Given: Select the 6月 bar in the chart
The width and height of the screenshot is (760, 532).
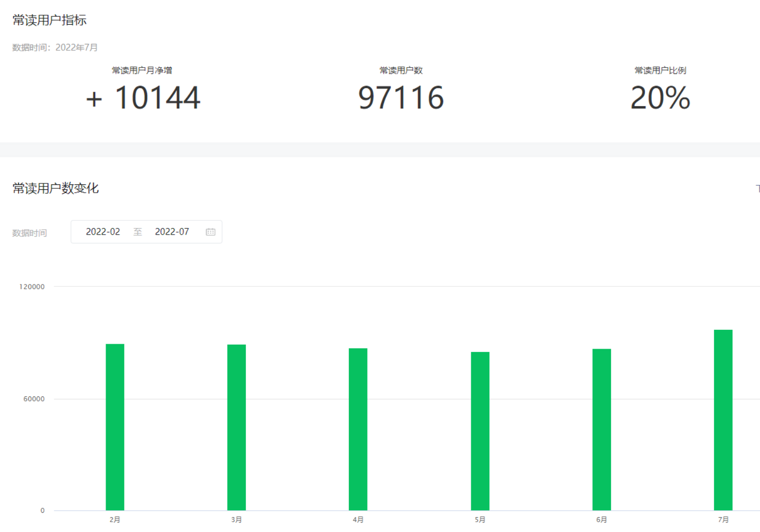Looking at the screenshot, I should (x=602, y=429).
